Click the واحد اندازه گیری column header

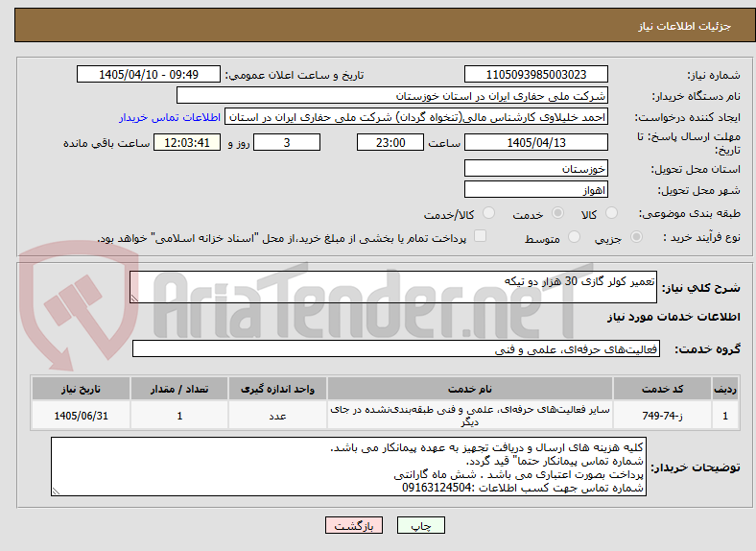click(x=277, y=389)
